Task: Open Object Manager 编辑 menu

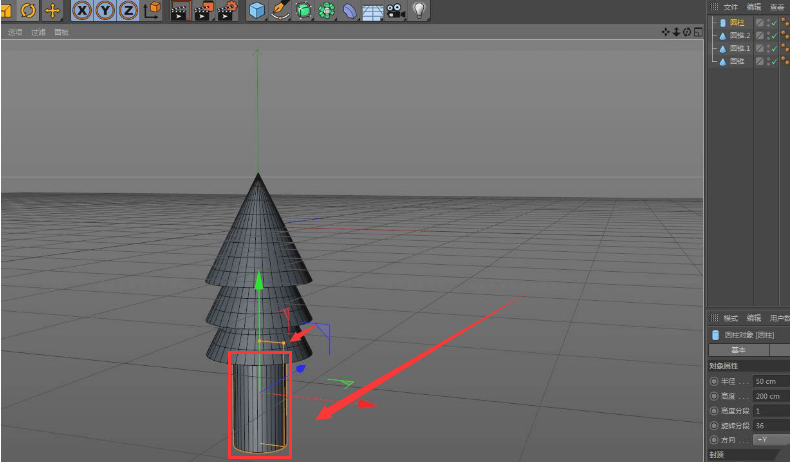Action: coord(754,7)
